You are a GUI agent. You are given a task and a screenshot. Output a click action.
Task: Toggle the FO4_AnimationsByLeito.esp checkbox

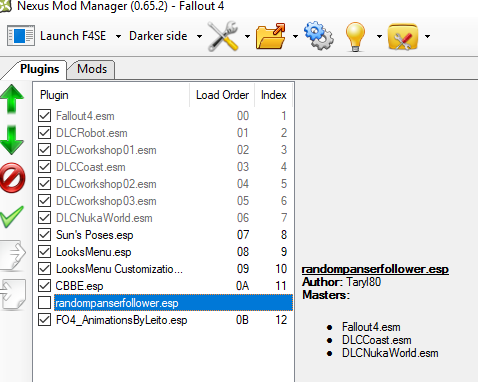[x=44, y=320]
